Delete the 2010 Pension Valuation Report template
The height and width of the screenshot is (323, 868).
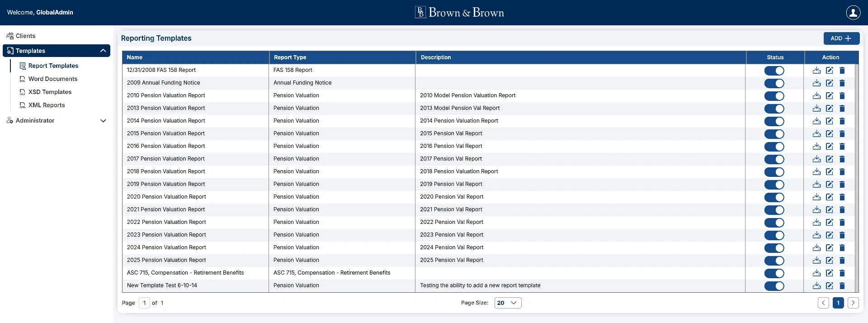(x=842, y=96)
